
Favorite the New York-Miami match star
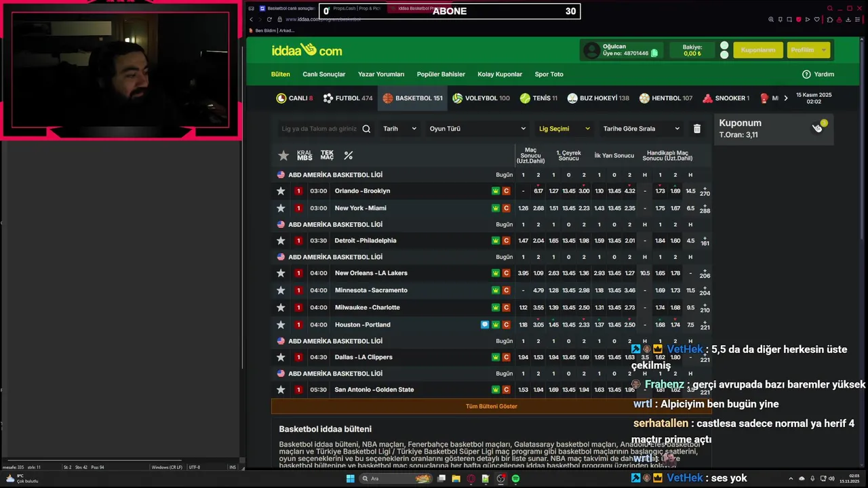coord(281,208)
